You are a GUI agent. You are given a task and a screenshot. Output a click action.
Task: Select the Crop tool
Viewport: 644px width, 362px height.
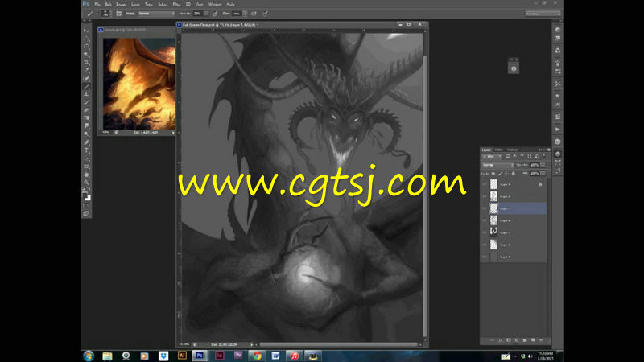(x=86, y=63)
